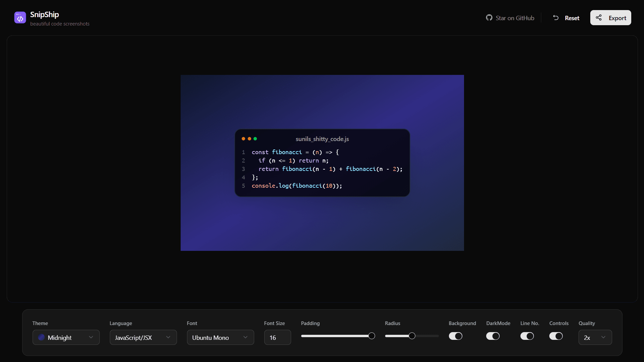Viewport: 644px width, 362px height.
Task: Click the Radius label
Action: coord(393,323)
